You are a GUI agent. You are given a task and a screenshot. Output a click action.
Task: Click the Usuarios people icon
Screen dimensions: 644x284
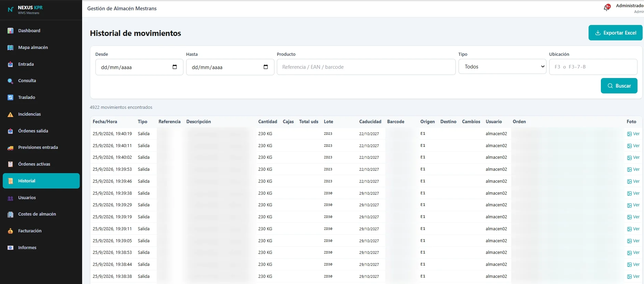point(11,198)
